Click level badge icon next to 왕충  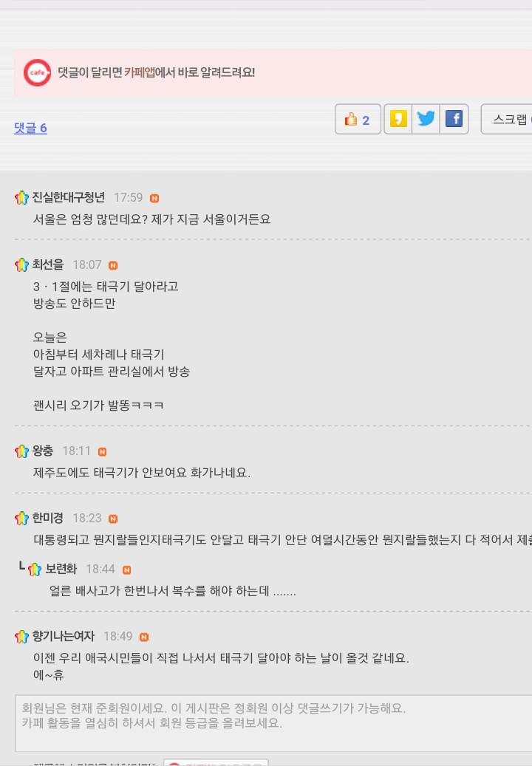click(21, 451)
